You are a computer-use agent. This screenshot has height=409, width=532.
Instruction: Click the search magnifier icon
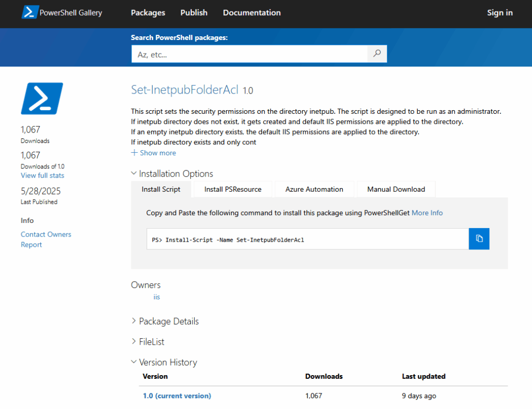(377, 54)
